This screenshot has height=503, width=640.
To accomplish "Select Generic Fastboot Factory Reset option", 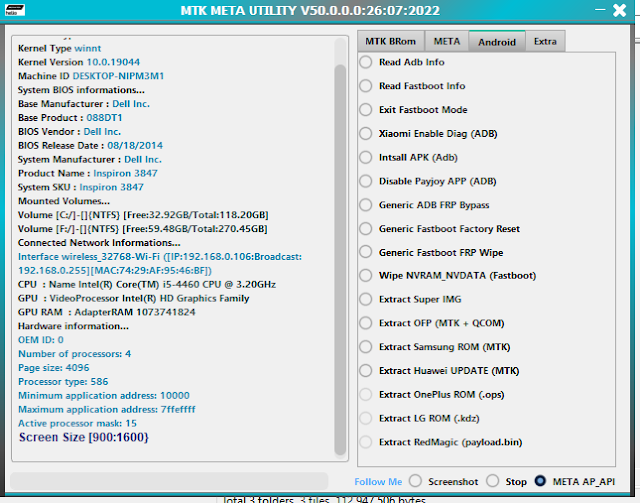I will [440, 229].
